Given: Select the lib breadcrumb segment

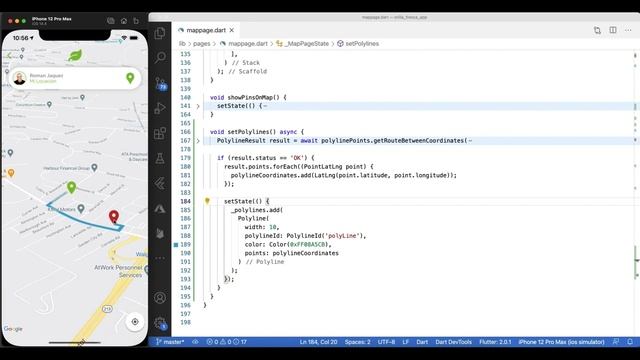Looking at the screenshot, I should 182,44.
